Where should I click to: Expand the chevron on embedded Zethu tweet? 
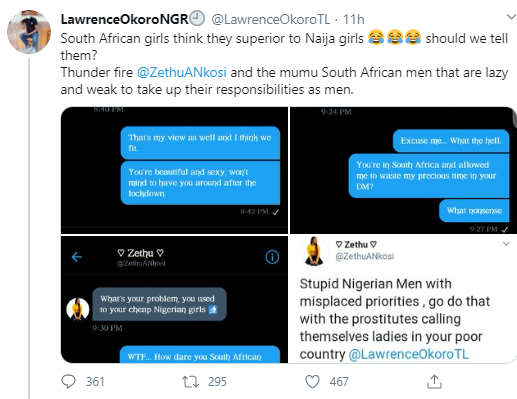pyautogui.click(x=506, y=244)
